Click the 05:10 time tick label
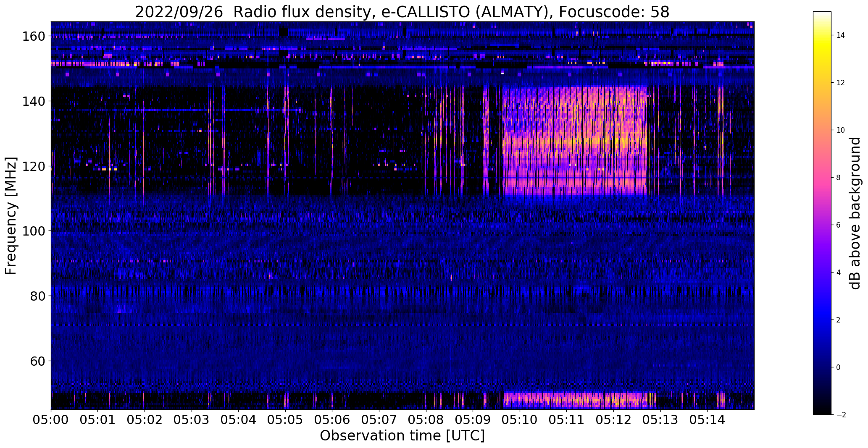Image resolution: width=868 pixels, height=448 pixels. coord(520,420)
